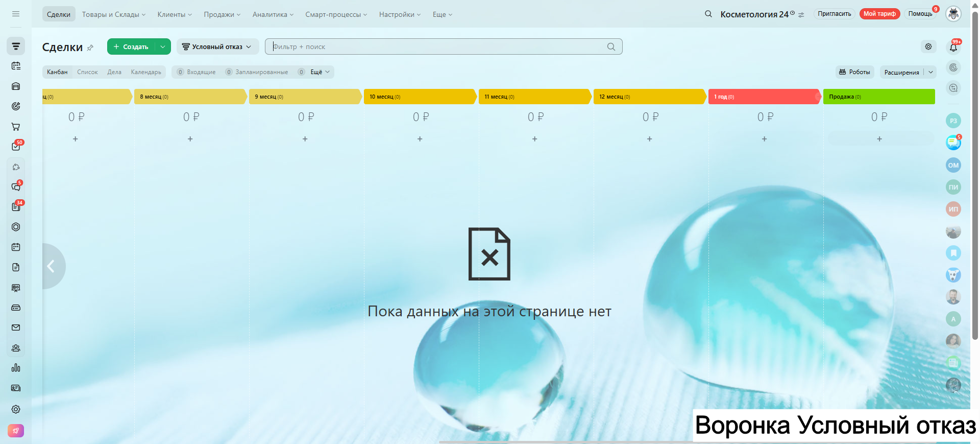Open the mail envelope icon in left sidebar
Screen dimensions: 980x444
coord(16,328)
